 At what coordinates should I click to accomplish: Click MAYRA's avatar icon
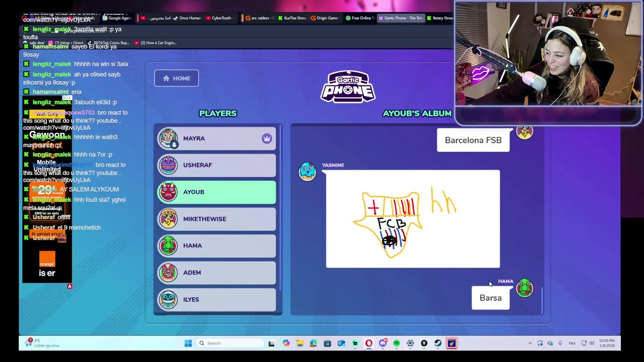[x=168, y=138]
